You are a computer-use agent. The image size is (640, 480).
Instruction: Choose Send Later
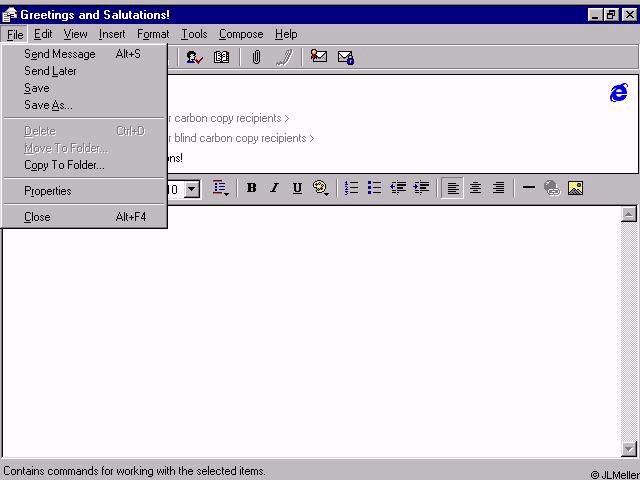click(84, 71)
